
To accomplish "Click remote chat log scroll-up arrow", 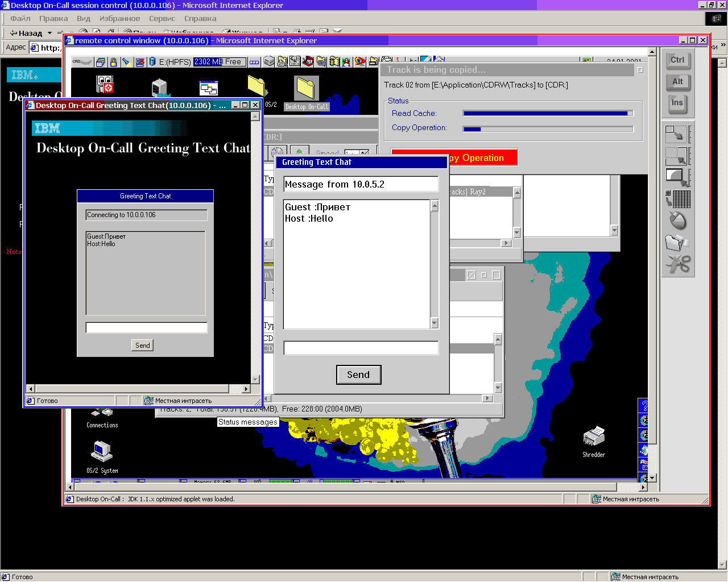I will 435,206.
